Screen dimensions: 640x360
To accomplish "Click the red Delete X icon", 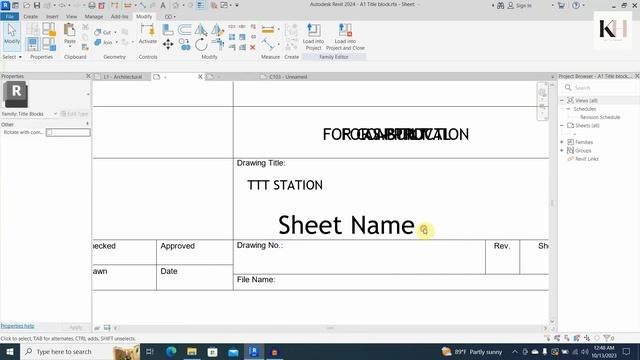I will coord(253,47).
